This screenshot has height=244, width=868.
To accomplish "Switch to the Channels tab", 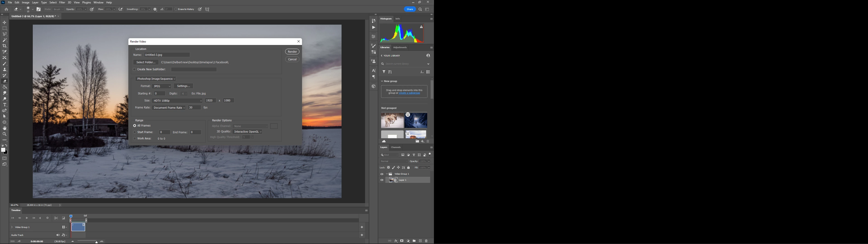I will click(396, 147).
